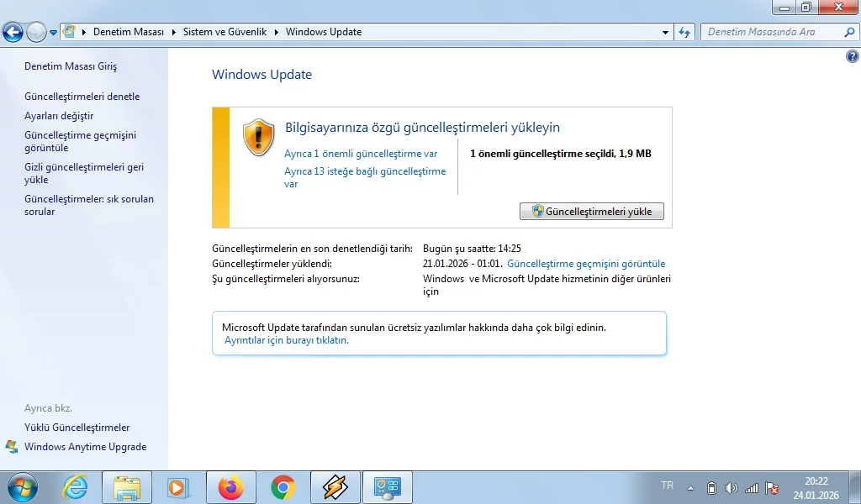Click the magnifier search icon
This screenshot has height=504, width=861.
point(849,32)
